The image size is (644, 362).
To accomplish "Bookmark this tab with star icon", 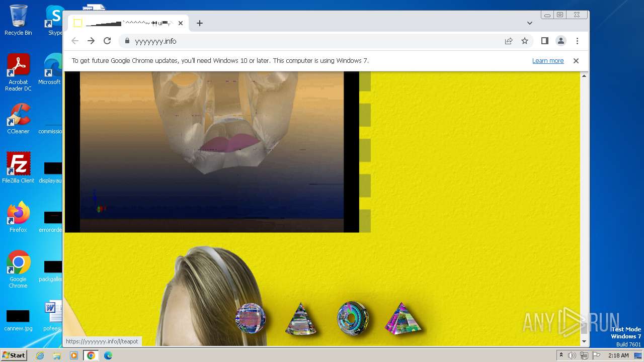I will tap(525, 41).
